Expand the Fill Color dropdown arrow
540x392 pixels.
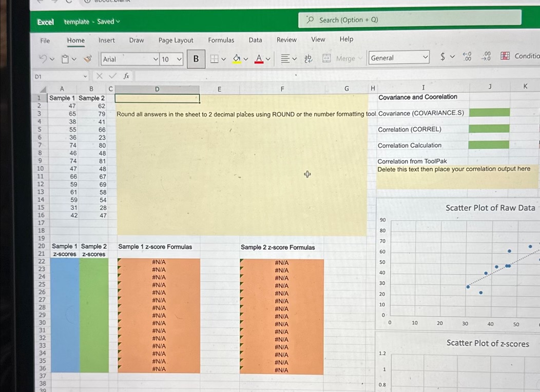click(246, 59)
